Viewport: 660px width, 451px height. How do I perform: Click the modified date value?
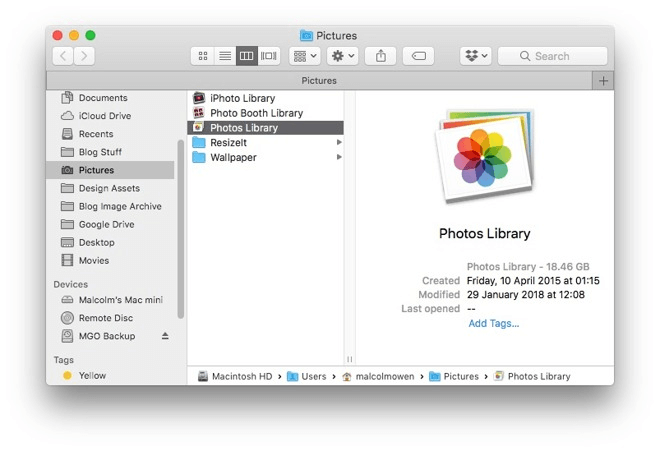pos(526,295)
